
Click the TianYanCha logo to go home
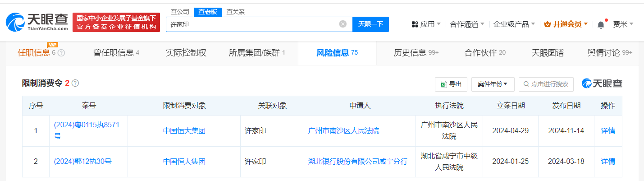[x=37, y=22]
